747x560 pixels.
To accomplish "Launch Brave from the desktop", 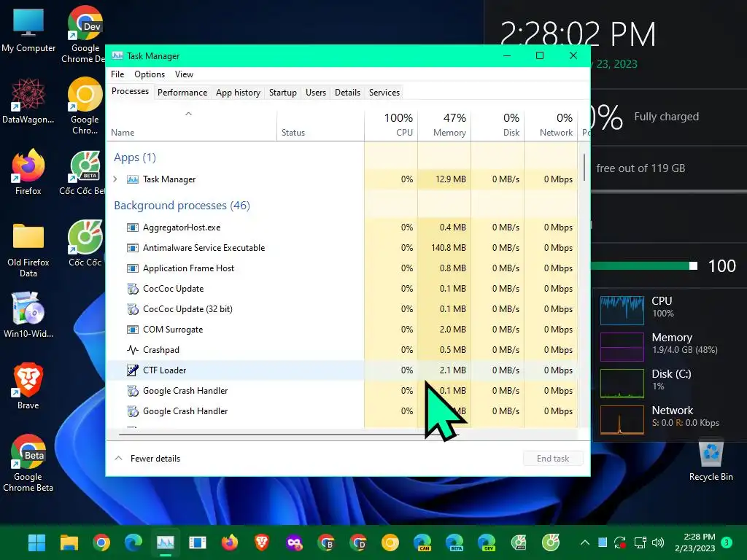I will pos(28,386).
